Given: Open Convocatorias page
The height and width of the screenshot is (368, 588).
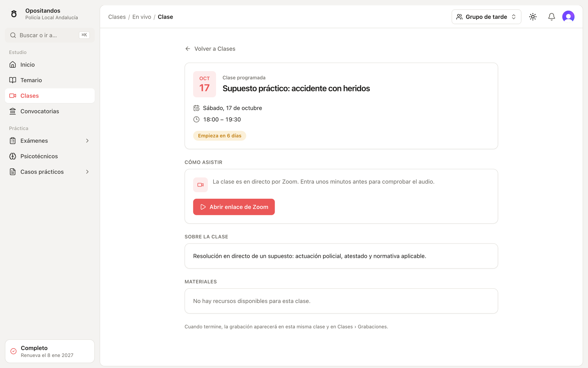Looking at the screenshot, I should [50, 111].
